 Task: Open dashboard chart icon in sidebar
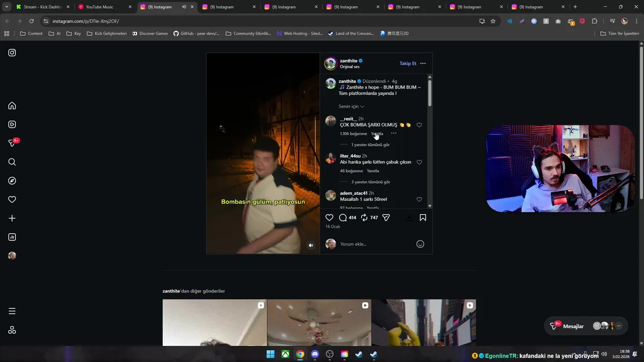pyautogui.click(x=12, y=237)
